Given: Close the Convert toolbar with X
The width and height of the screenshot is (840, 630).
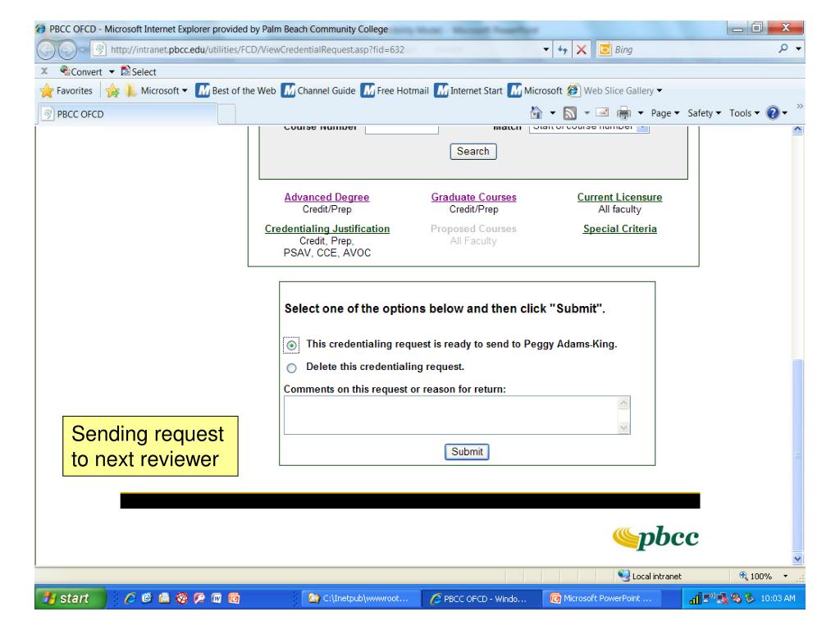Looking at the screenshot, I should 44,71.
